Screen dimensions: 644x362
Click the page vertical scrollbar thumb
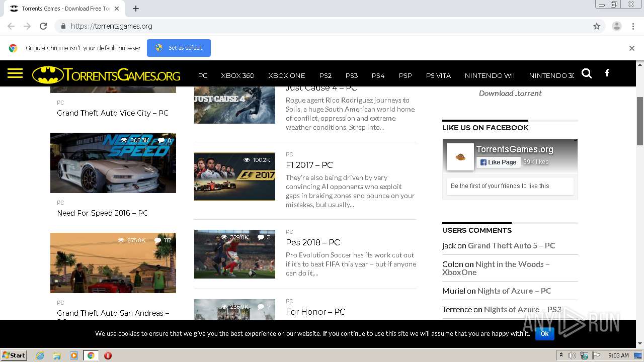(x=640, y=120)
